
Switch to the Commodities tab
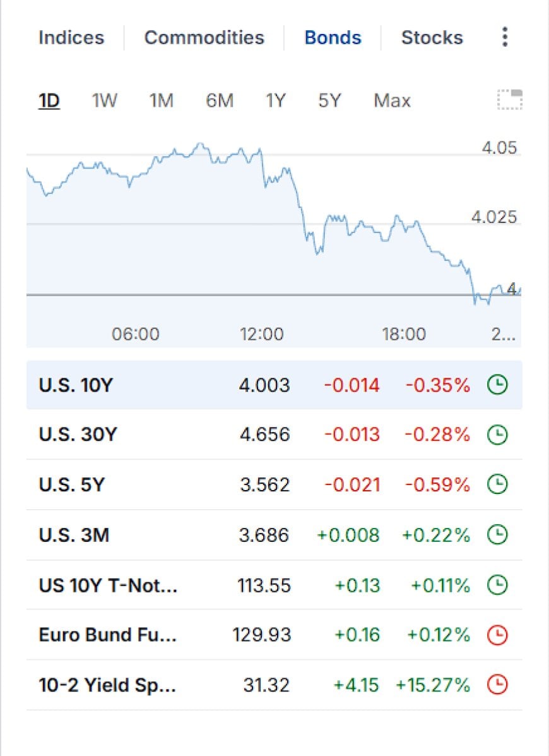point(204,38)
